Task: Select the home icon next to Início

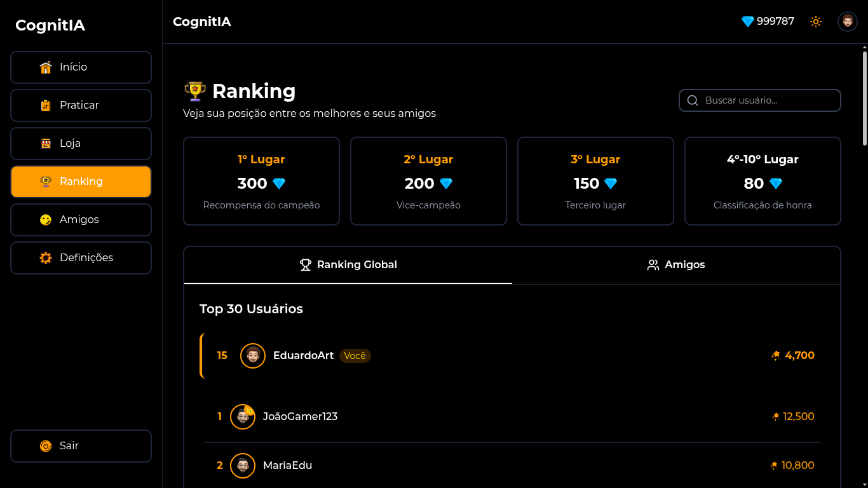Action: click(x=45, y=67)
